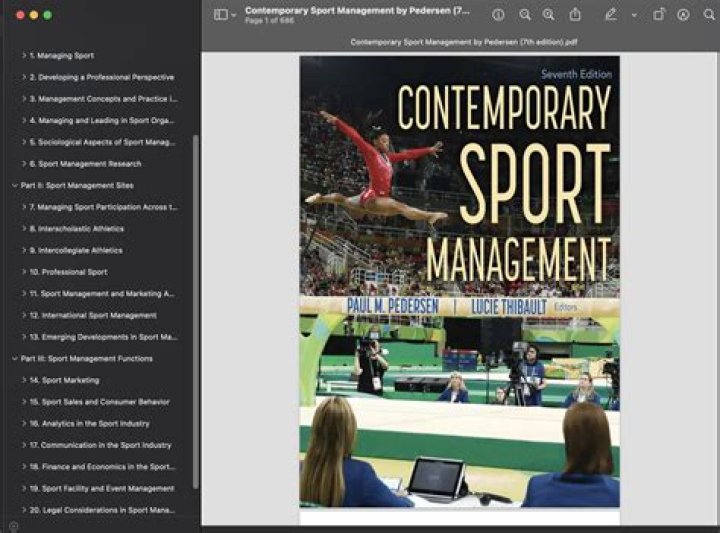Go to 15. Sport Sales and Consumer Behavior
The width and height of the screenshot is (720, 533).
tap(100, 402)
